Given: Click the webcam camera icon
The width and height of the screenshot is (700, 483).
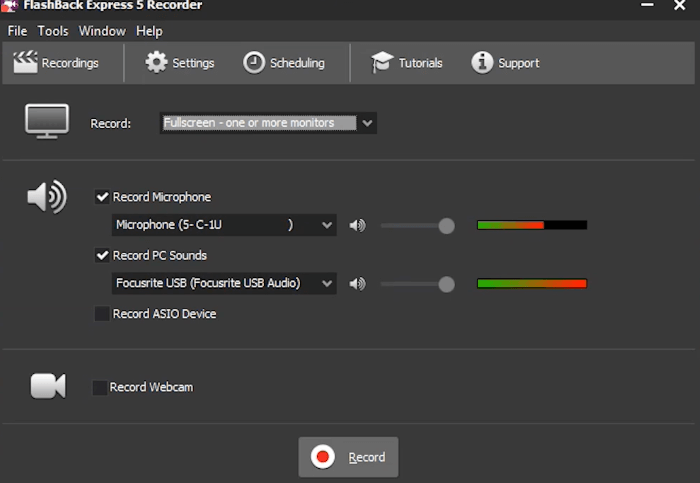Looking at the screenshot, I should (48, 386).
